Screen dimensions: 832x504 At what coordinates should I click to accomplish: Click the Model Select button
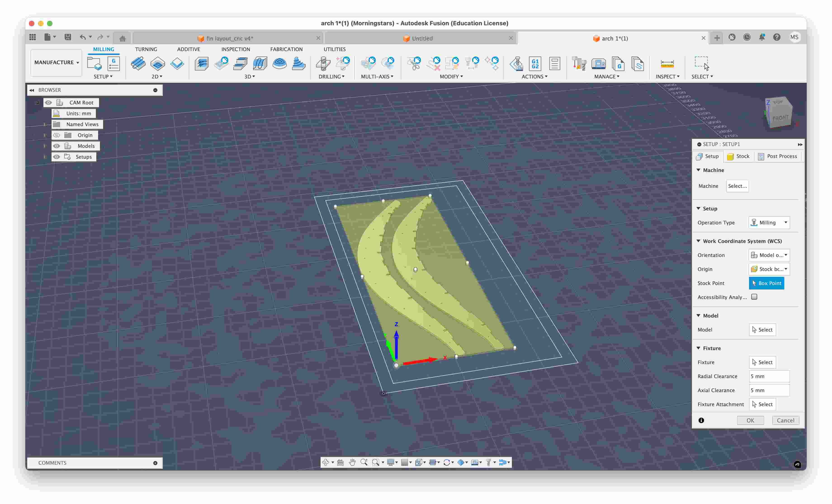tap(762, 330)
